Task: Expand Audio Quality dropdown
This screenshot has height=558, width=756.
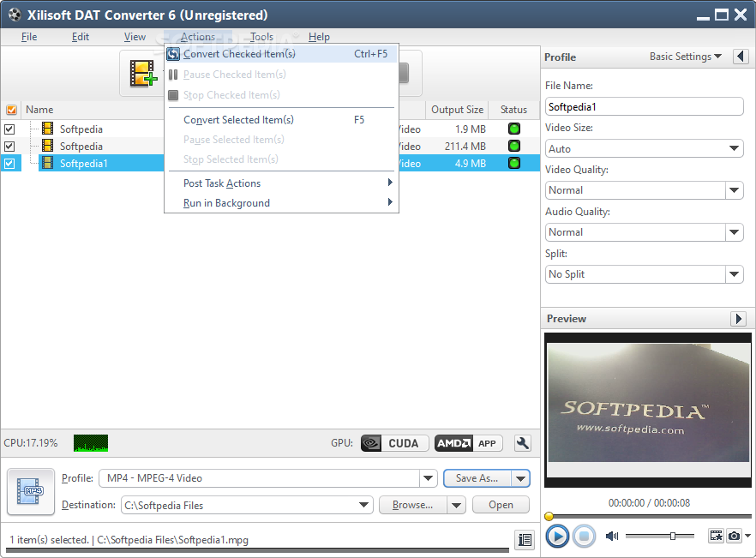Action: coord(734,232)
